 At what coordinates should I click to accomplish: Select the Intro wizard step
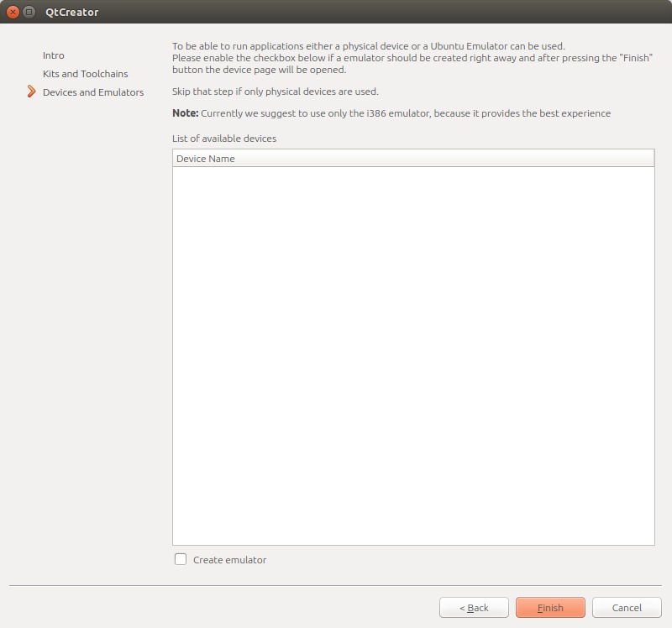coord(54,55)
